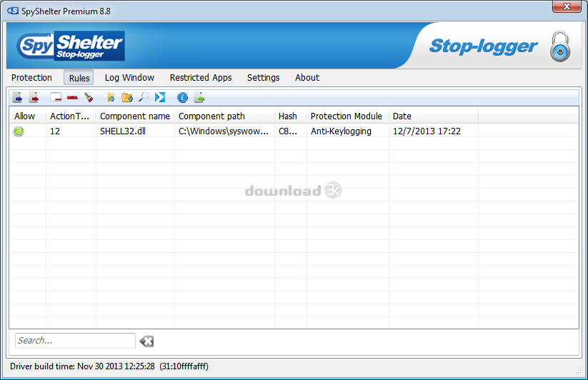
Task: Click the C8... hash cell
Action: pyautogui.click(x=288, y=131)
